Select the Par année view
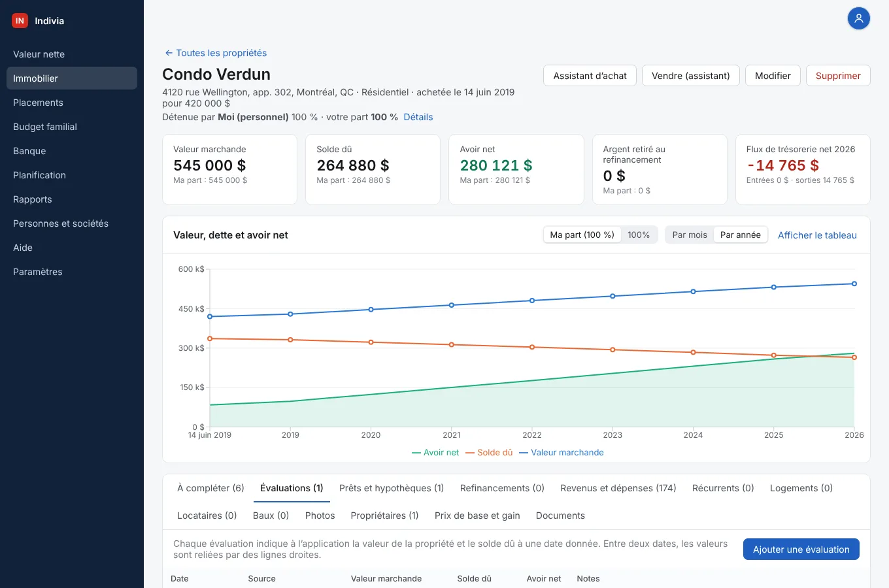Screen dimensions: 889x588 [x=740, y=235]
